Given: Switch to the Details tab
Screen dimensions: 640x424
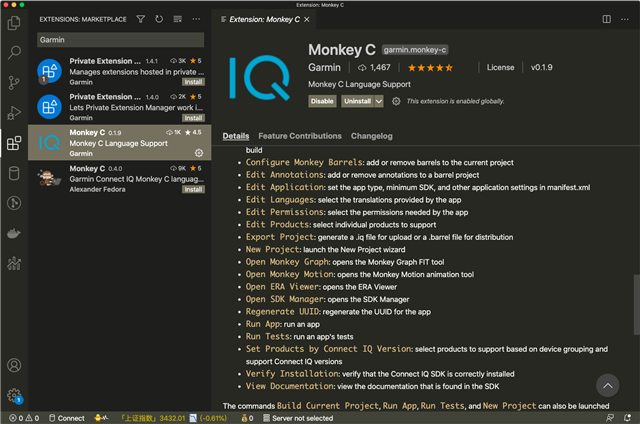Looking at the screenshot, I should [x=236, y=136].
